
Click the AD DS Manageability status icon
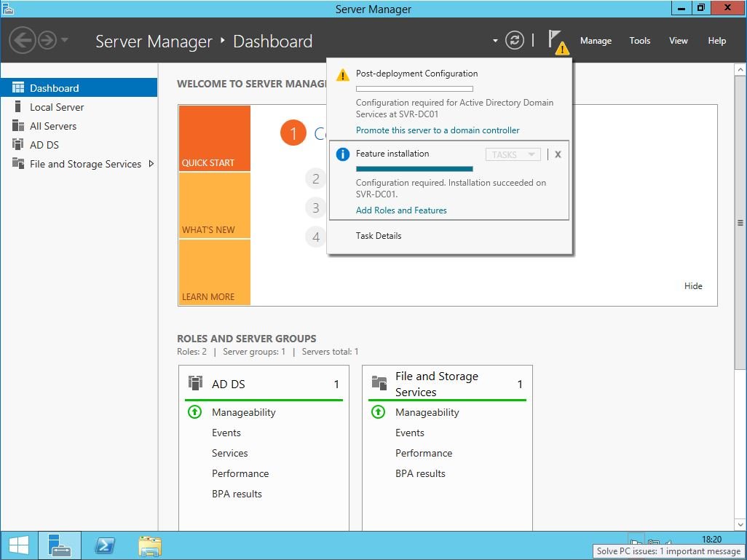pos(194,412)
